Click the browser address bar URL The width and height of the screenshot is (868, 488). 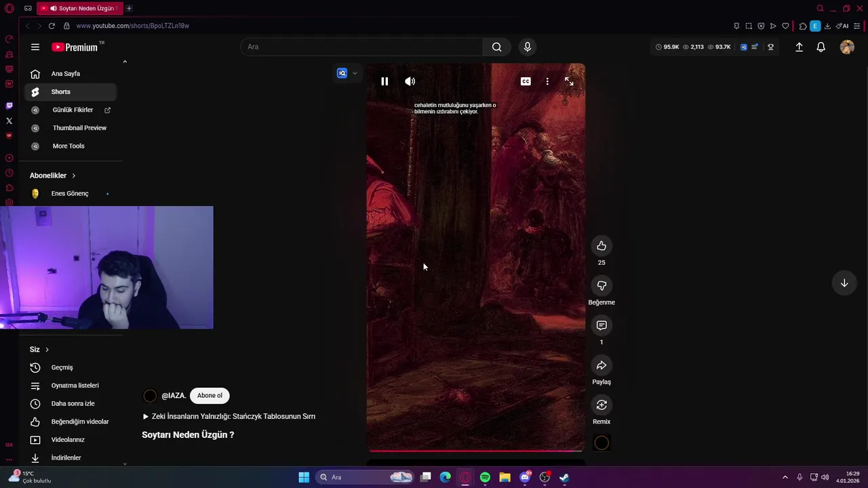click(x=133, y=26)
